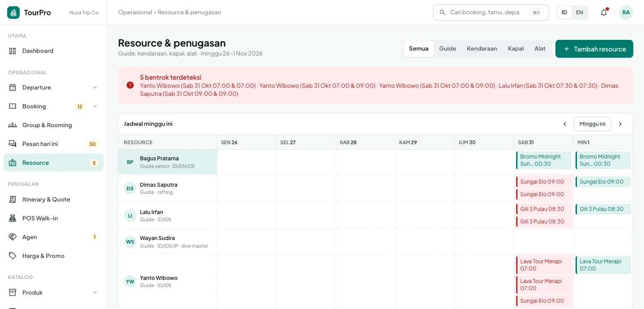Open Gili 3 Pulau 08:30 event on MIN 1
The image size is (644, 309).
pyautogui.click(x=603, y=209)
